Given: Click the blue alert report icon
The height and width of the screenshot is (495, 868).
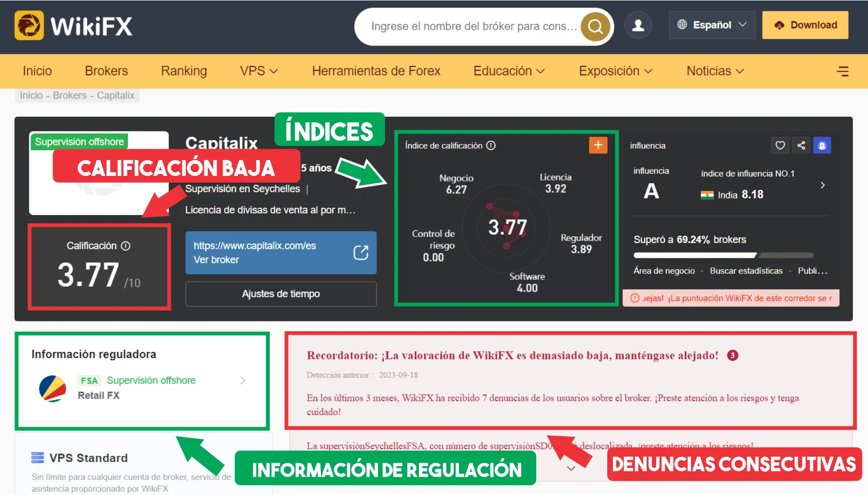Looking at the screenshot, I should coord(822,145).
